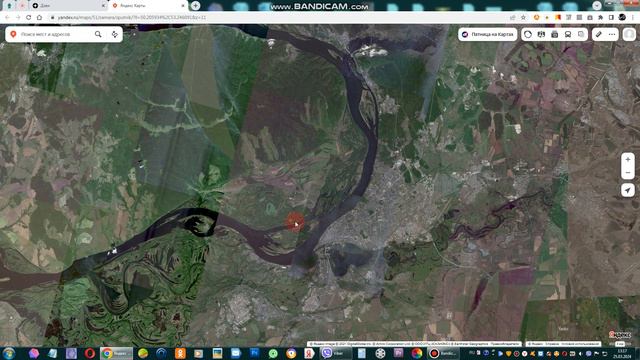Open Photoshop from the taskbar
This screenshot has height=360, width=640.
[254, 353]
